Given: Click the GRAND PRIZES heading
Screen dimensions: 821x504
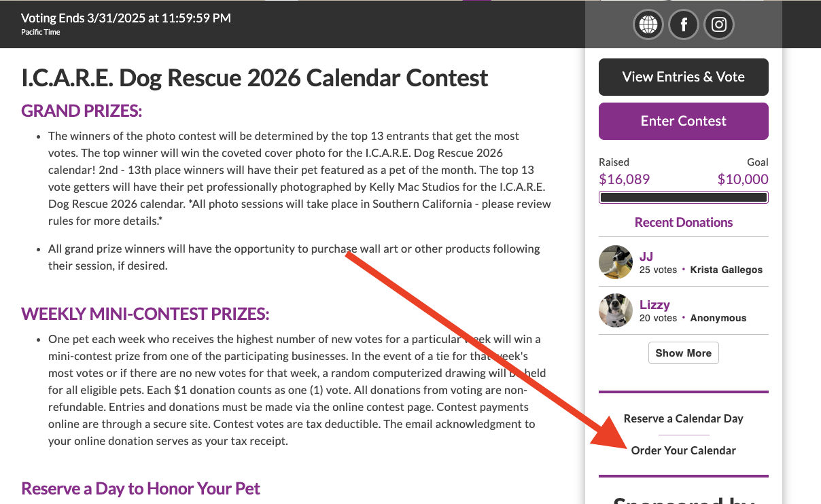Looking at the screenshot, I should tap(82, 111).
